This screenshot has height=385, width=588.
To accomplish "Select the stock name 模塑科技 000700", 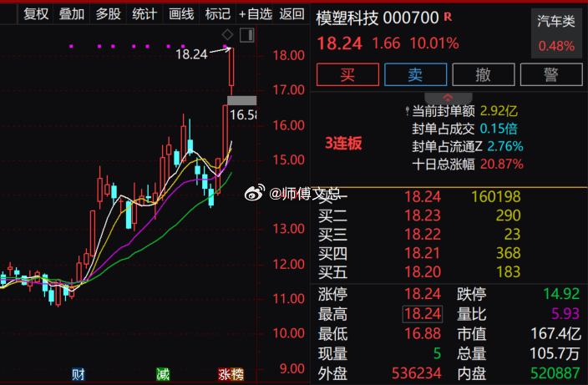I will click(x=378, y=18).
